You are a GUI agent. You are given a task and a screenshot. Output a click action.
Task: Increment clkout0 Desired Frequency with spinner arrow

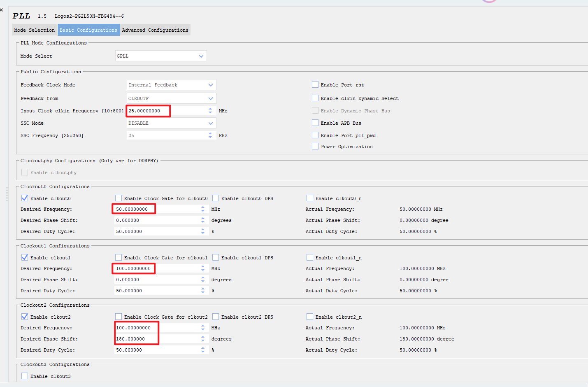(202, 207)
